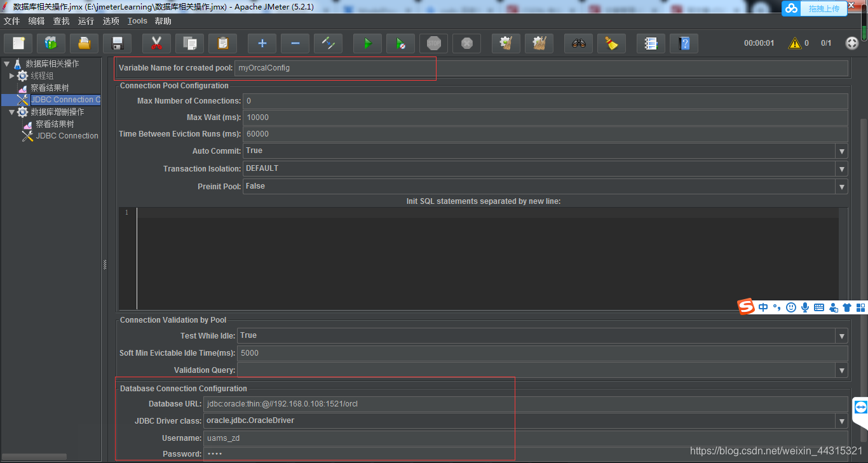This screenshot has width=868, height=463.
Task: Select the highlighted JDBC Connection C tree item
Action: pyautogui.click(x=65, y=100)
